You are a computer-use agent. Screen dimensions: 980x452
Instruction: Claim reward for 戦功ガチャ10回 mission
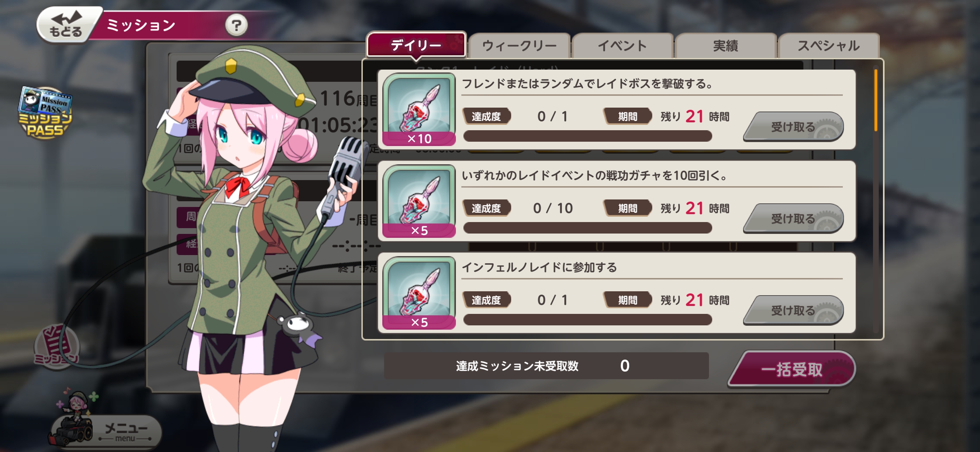[793, 218]
